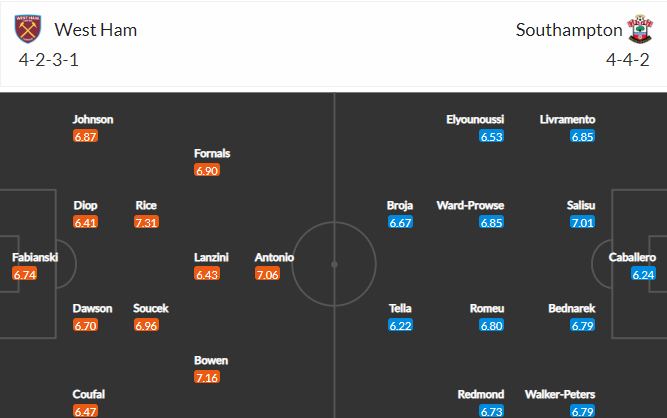667x418 pixels.
Task: Select Lanzini's 6.43 rating badge
Action: pos(207,274)
